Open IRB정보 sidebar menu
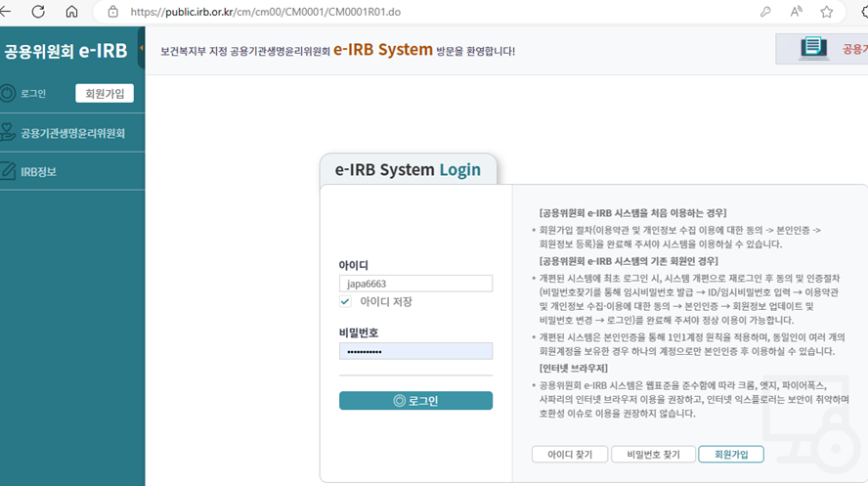The image size is (868, 486). point(38,172)
